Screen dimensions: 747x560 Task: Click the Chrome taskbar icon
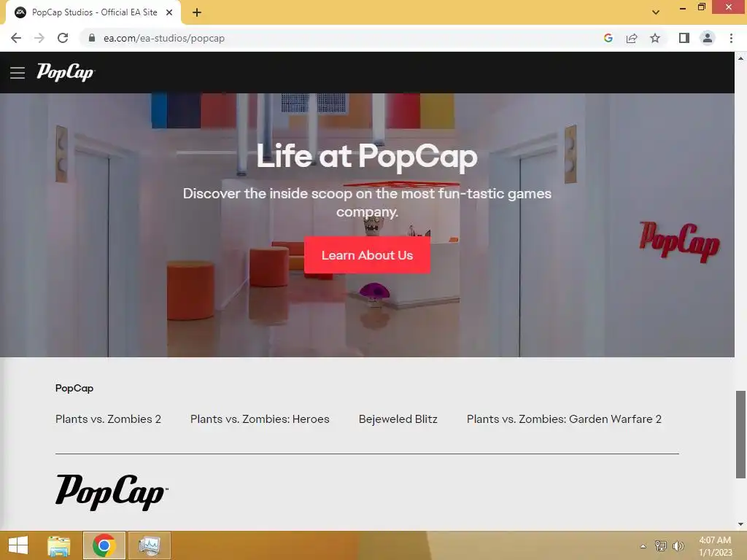tap(104, 545)
